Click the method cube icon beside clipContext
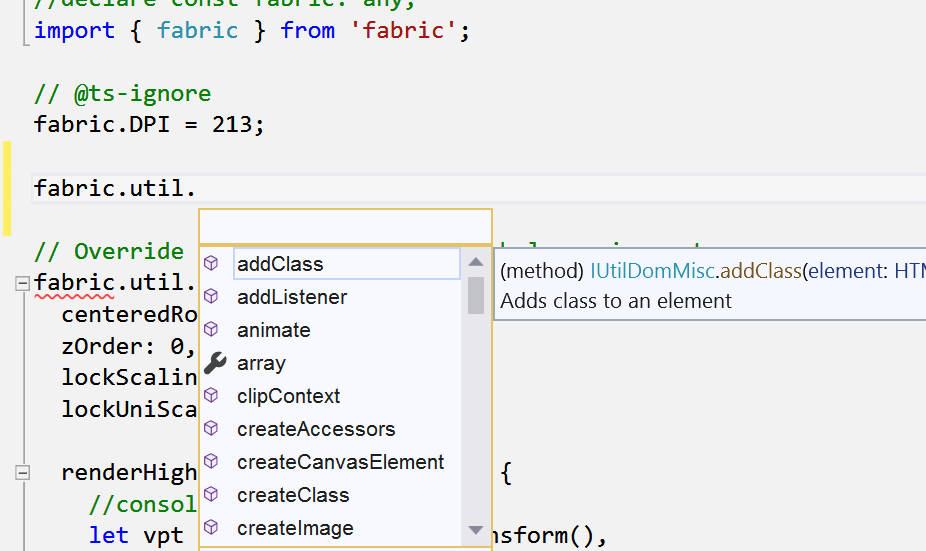This screenshot has width=926, height=551. click(211, 396)
